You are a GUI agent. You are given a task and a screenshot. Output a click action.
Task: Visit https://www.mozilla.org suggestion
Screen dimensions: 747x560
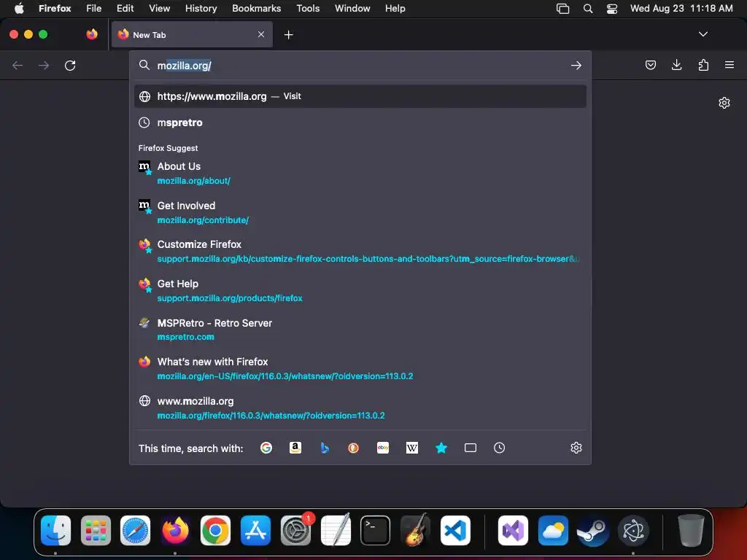(360, 96)
